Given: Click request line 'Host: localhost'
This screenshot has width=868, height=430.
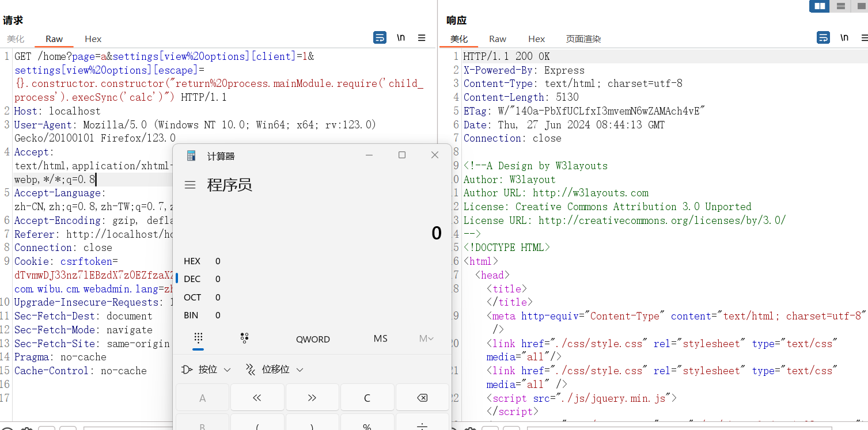Looking at the screenshot, I should pyautogui.click(x=58, y=111).
